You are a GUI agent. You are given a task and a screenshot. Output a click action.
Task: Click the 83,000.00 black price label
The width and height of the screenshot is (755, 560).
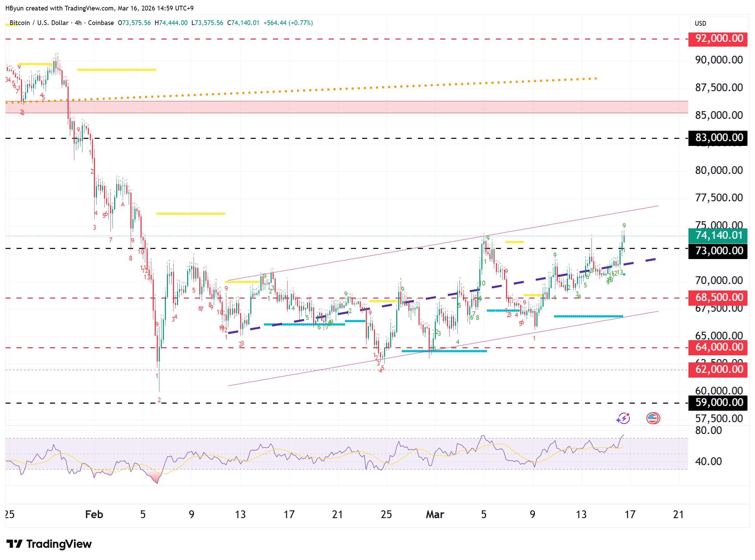pyautogui.click(x=718, y=138)
